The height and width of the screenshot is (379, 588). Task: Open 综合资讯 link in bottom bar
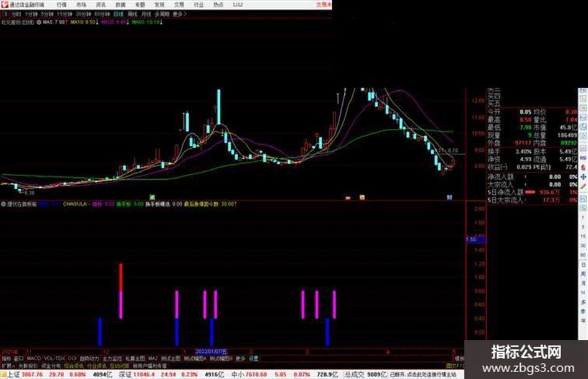(74, 365)
